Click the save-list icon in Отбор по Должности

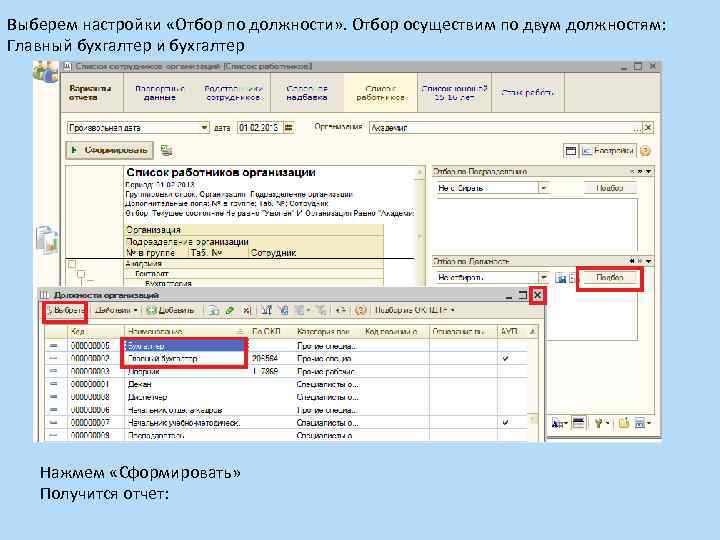tap(560, 278)
